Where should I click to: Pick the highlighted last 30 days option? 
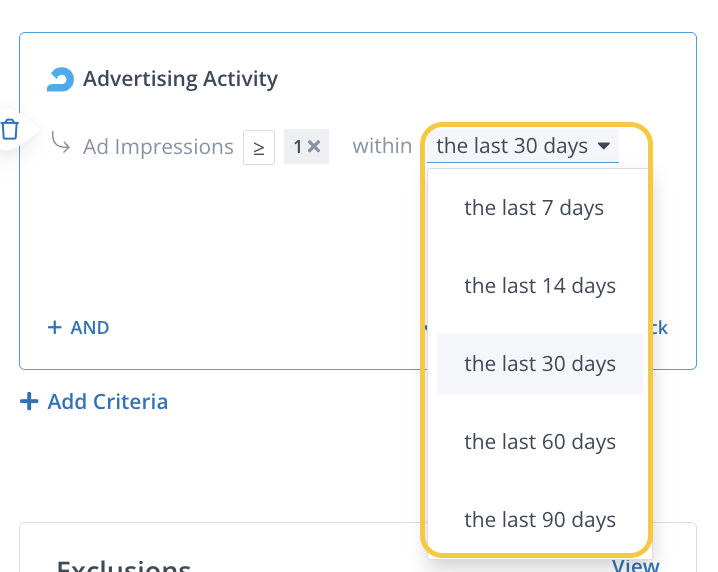(539, 364)
